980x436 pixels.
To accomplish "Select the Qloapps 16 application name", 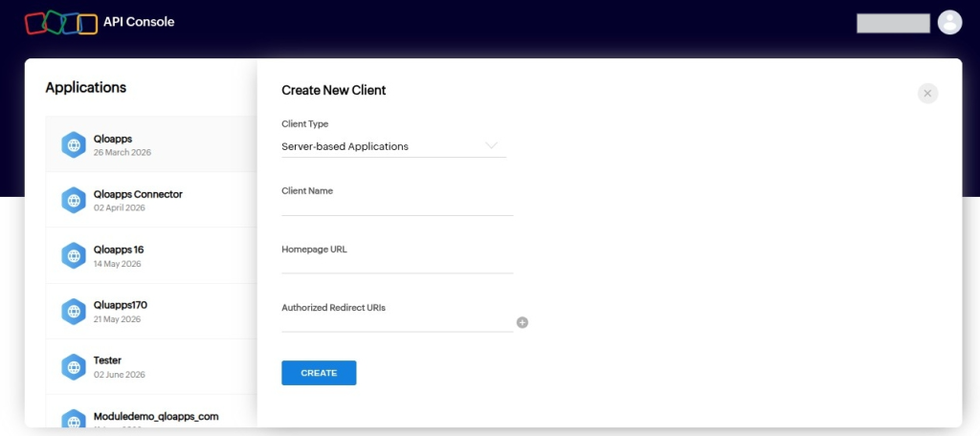I will [119, 250].
